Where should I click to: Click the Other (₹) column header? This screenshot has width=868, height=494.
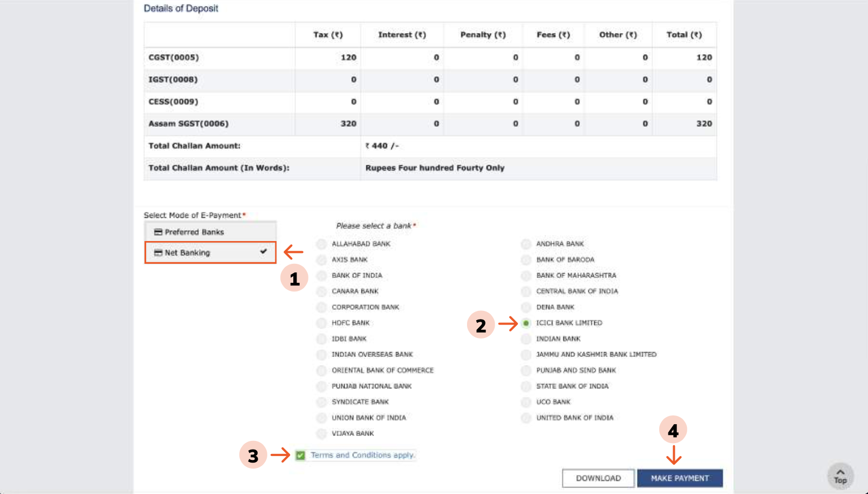(x=618, y=35)
